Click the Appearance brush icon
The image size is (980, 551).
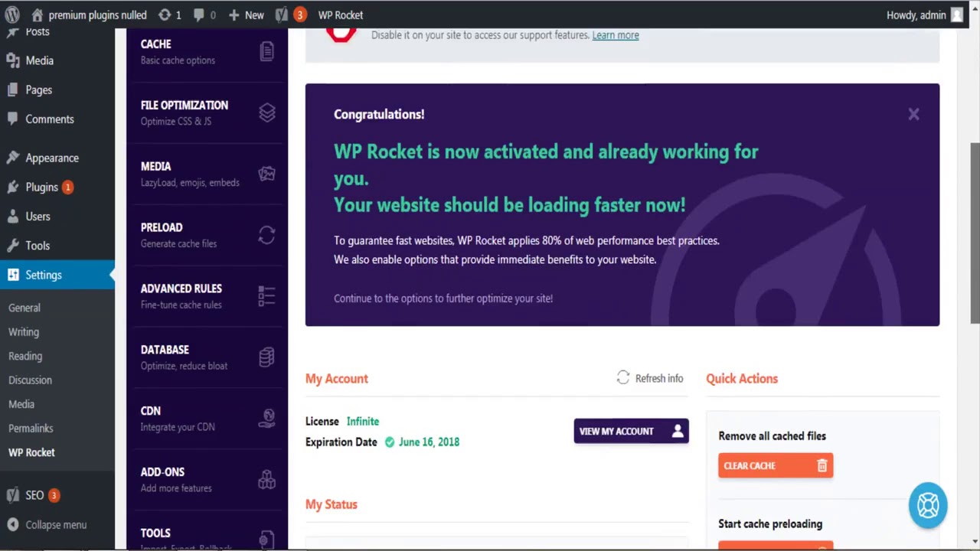13,158
